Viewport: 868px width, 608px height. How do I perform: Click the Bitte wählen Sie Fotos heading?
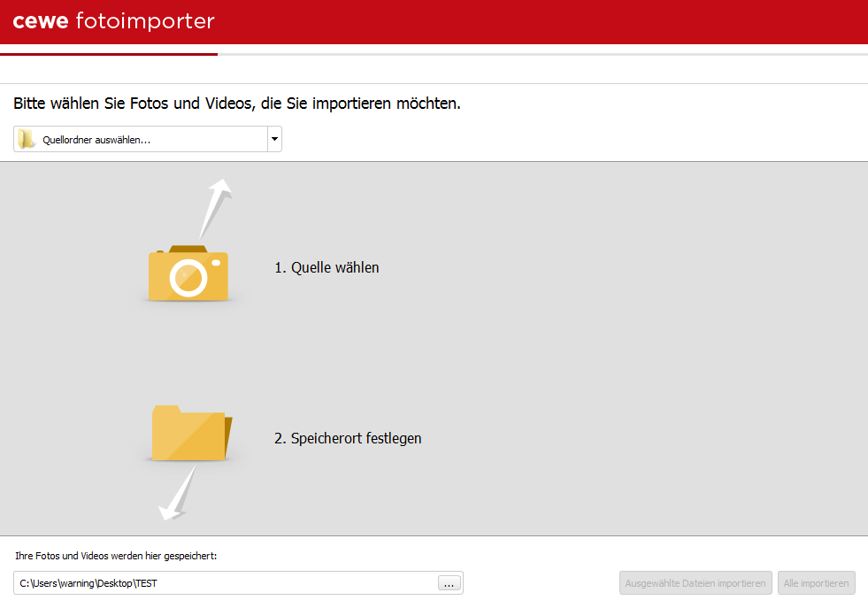tap(237, 104)
